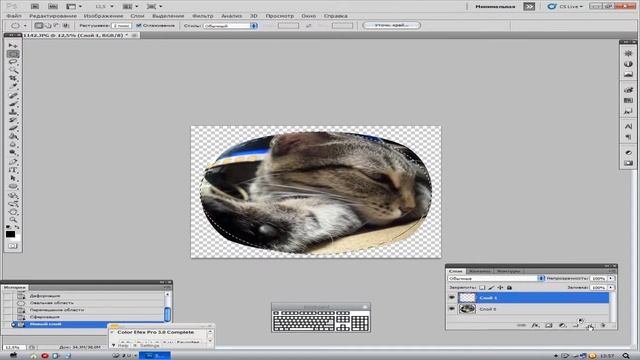Select the Lasso tool

pos(13,62)
